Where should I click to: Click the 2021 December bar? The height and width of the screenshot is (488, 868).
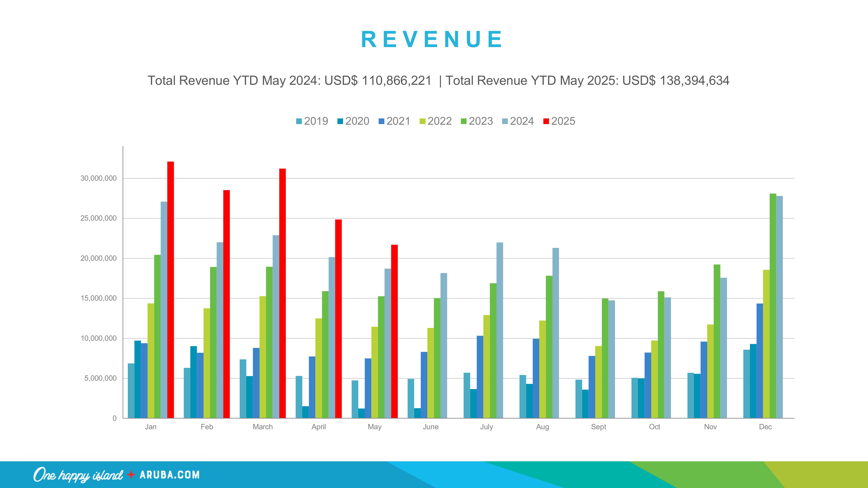click(759, 361)
